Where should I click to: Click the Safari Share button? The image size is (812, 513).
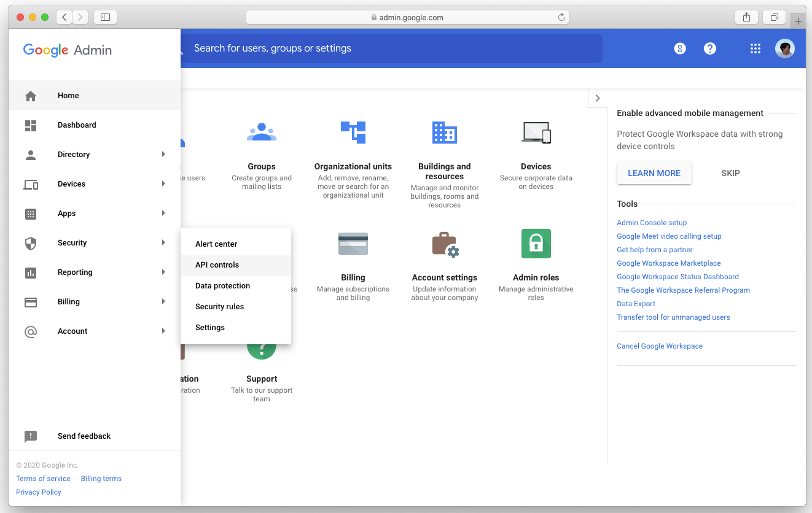point(747,17)
